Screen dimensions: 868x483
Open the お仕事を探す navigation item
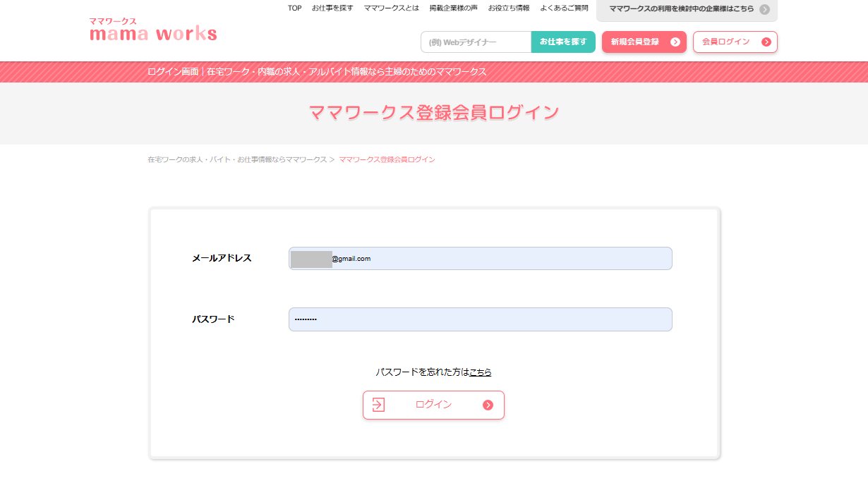point(332,8)
